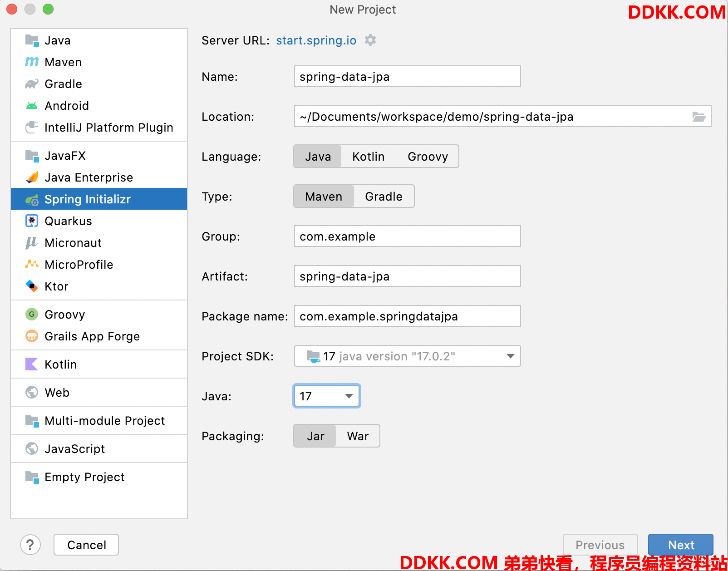Click the Name input field
728x571 pixels.
coord(407,76)
